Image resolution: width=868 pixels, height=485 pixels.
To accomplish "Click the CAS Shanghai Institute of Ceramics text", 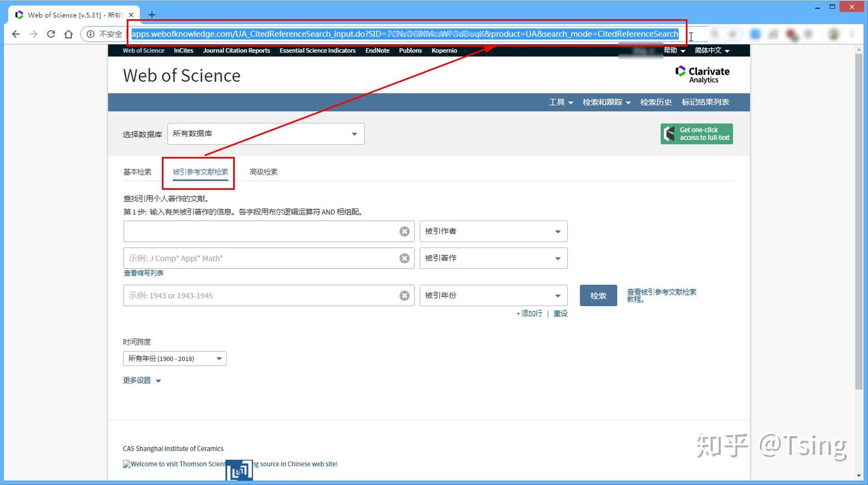I will (173, 449).
